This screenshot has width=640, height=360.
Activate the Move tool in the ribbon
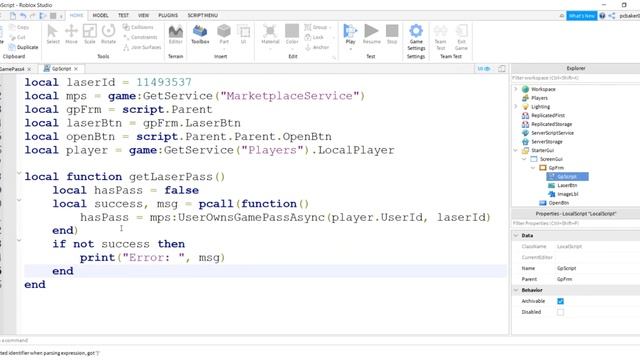click(x=71, y=31)
